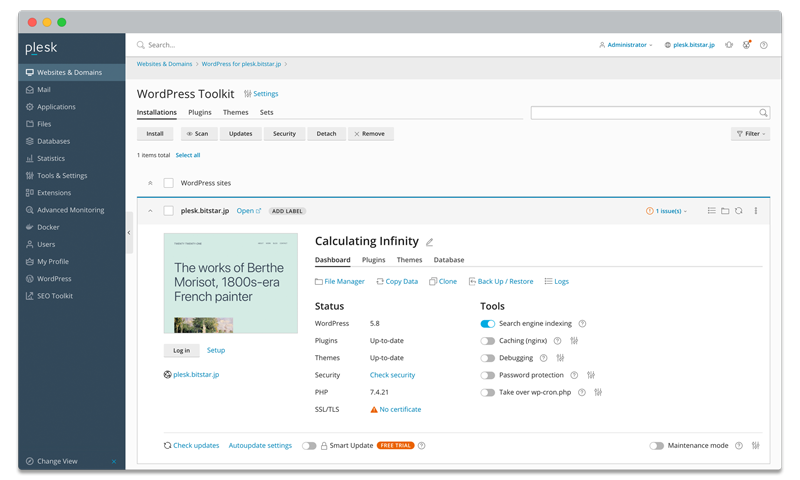Click the refresh icon in site row
The width and height of the screenshot is (800, 480).
tap(739, 211)
